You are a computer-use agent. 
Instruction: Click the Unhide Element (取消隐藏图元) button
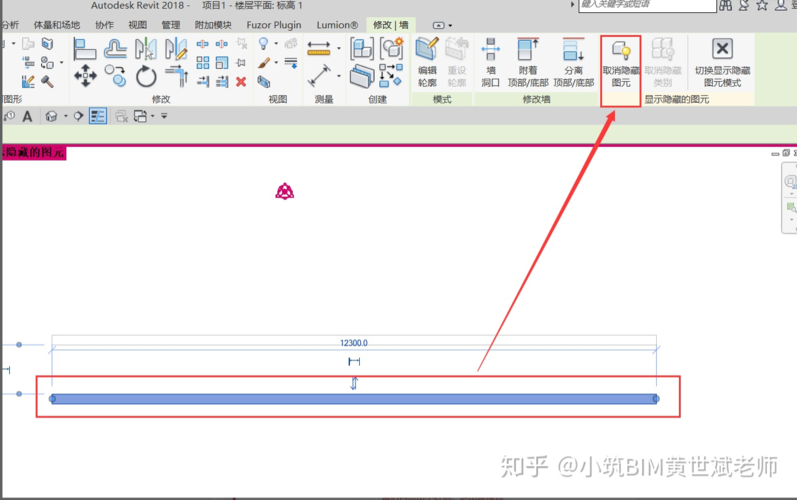tap(621, 63)
